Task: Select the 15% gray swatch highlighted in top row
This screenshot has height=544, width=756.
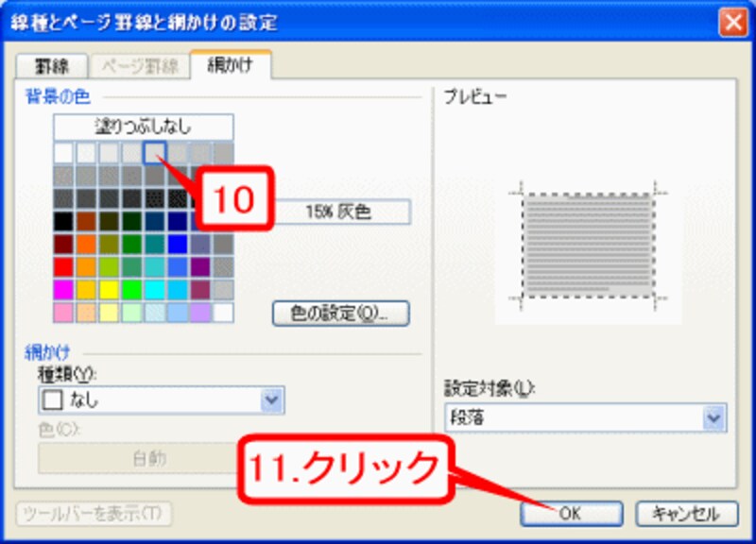Action: (155, 153)
